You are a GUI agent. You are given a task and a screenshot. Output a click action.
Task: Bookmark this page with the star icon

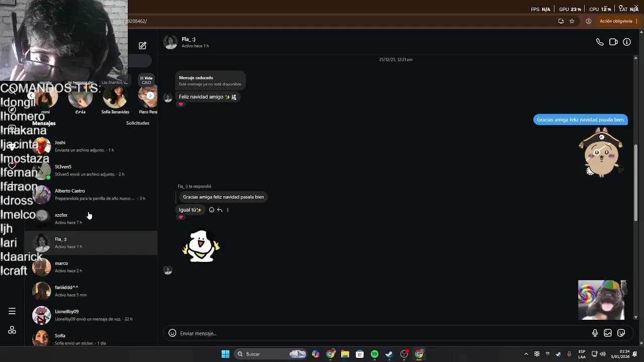point(572,21)
